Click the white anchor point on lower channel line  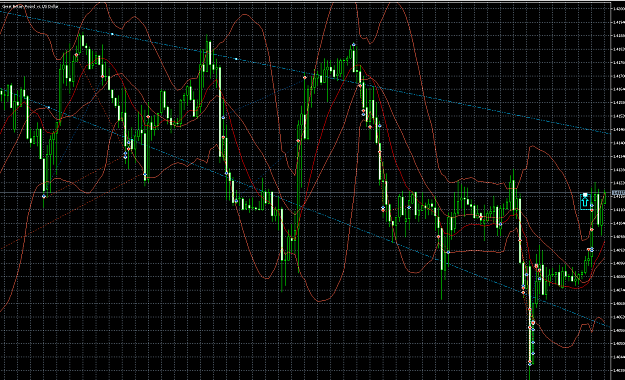click(x=49, y=108)
